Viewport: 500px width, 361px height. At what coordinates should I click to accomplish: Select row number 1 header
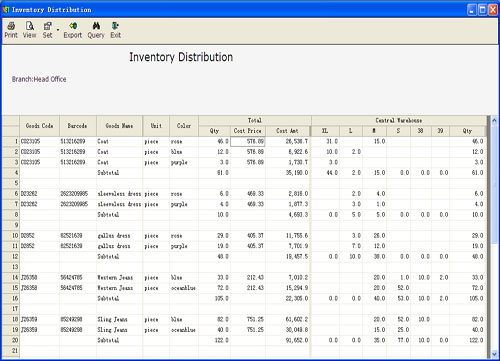11,141
